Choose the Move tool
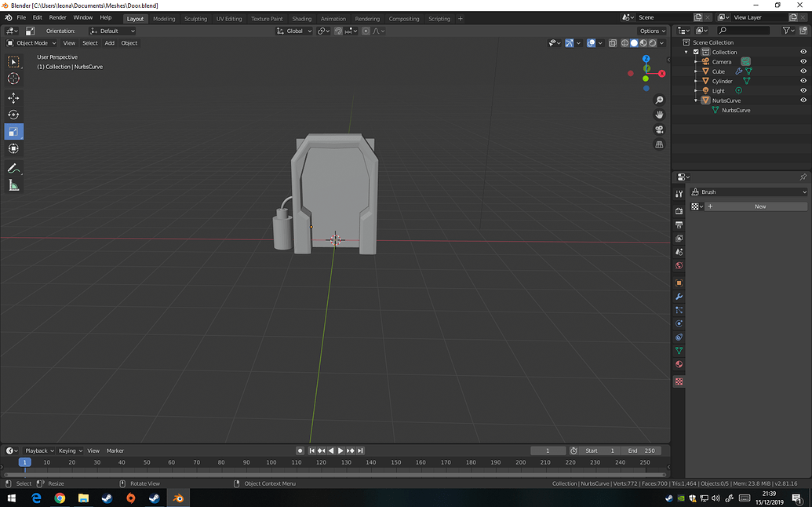The image size is (812, 507). point(14,98)
